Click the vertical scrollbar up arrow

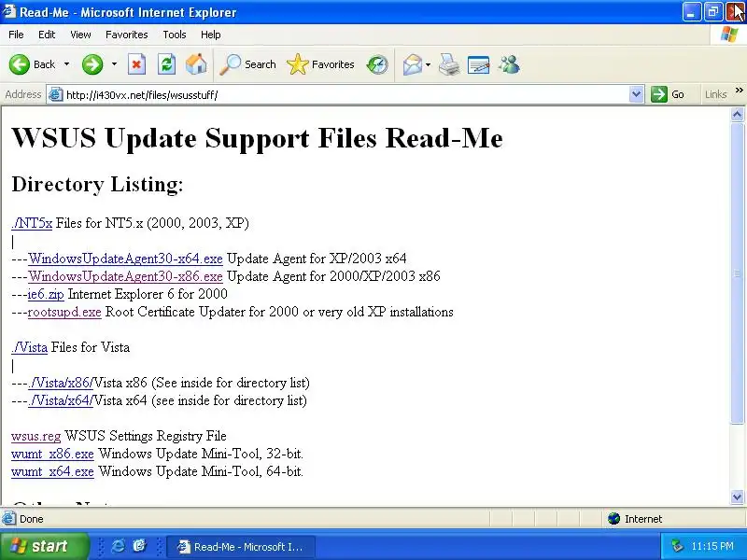point(737,114)
